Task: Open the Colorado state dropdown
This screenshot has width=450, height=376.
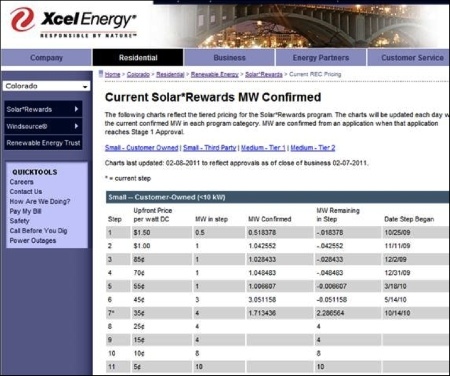Action: (x=46, y=86)
